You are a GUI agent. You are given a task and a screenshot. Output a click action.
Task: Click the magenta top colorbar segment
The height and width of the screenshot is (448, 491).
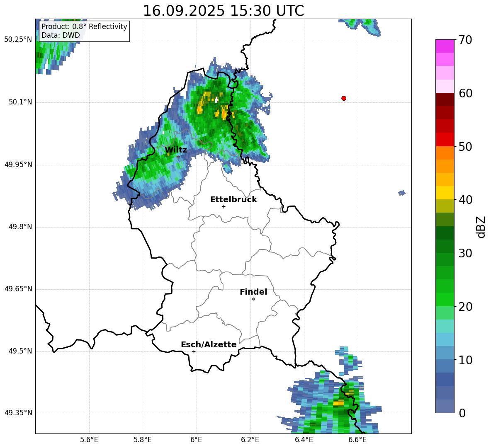(x=445, y=46)
